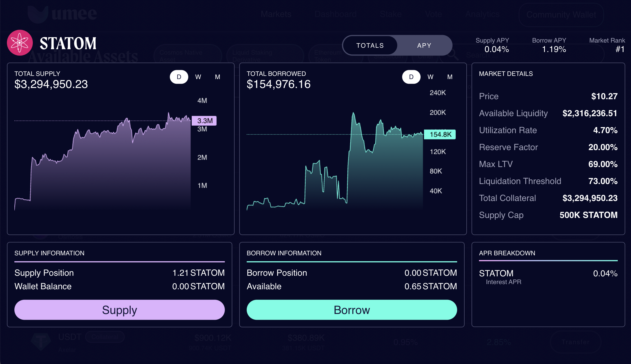Select TOTALS in the view toggle

tap(370, 45)
